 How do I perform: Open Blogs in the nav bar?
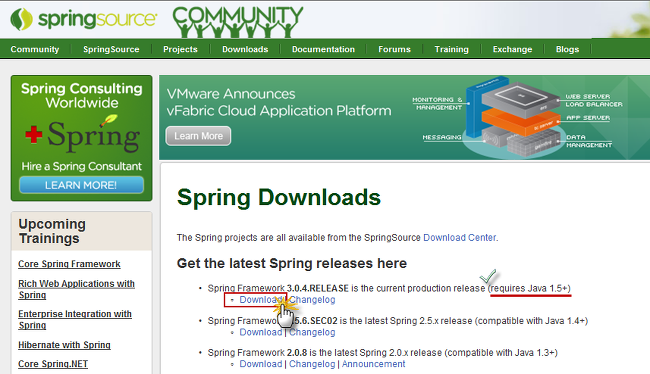(x=567, y=49)
